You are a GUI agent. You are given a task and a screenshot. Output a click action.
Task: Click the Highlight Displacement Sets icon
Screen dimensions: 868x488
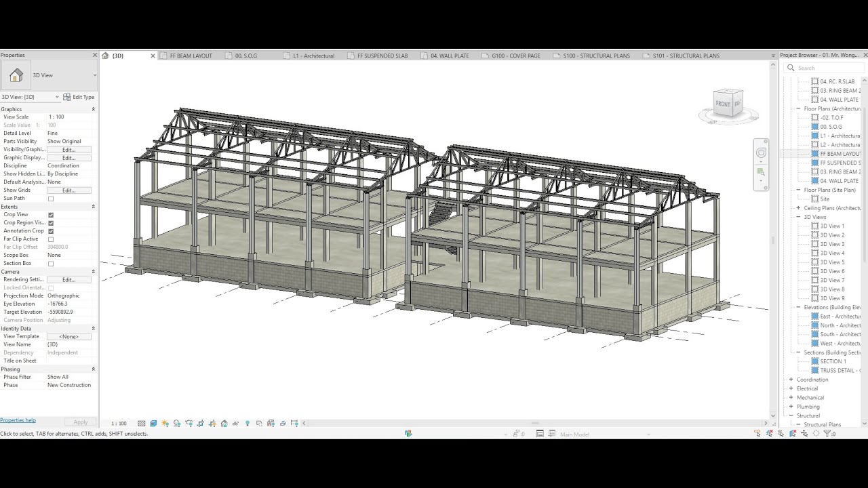tap(282, 424)
